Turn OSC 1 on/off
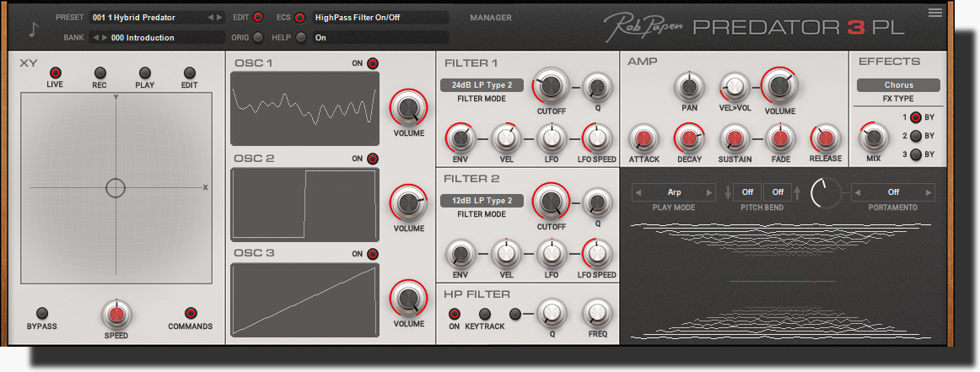The width and height of the screenshot is (980, 372). click(x=373, y=63)
